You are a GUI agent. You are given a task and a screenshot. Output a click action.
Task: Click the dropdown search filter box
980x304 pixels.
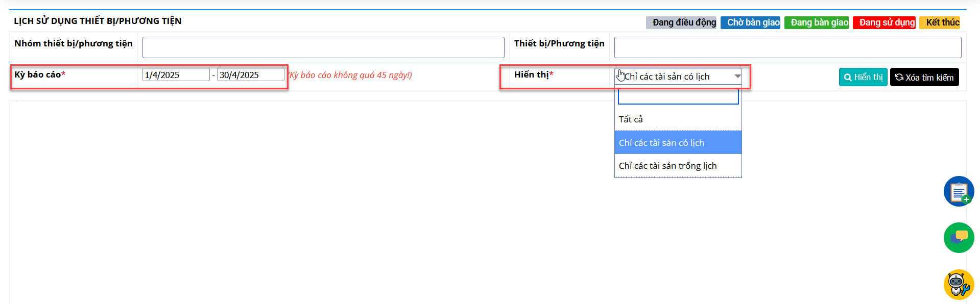coord(678,96)
